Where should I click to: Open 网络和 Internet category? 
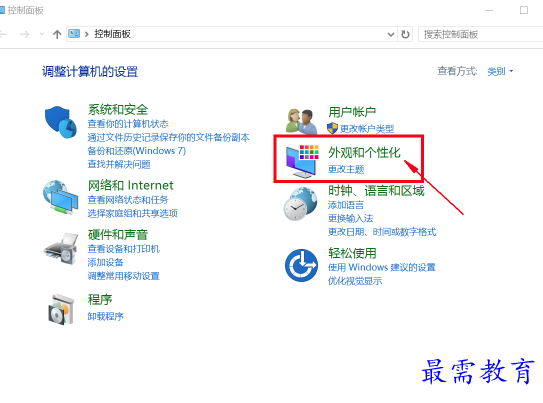[x=131, y=185]
